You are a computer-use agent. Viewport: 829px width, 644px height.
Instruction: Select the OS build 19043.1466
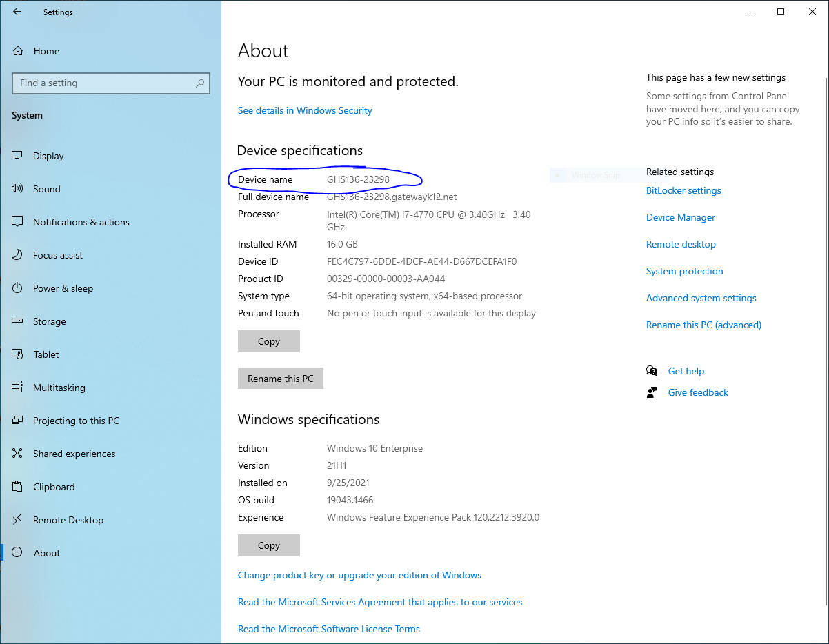coord(350,500)
